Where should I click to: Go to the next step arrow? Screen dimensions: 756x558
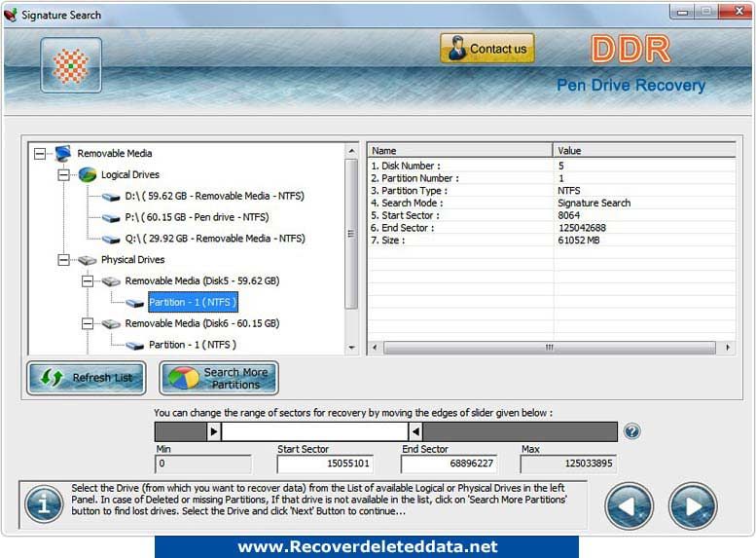coord(693,505)
